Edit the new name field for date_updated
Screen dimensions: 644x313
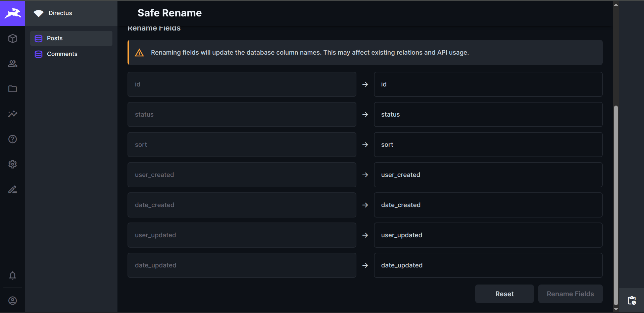[488, 265]
